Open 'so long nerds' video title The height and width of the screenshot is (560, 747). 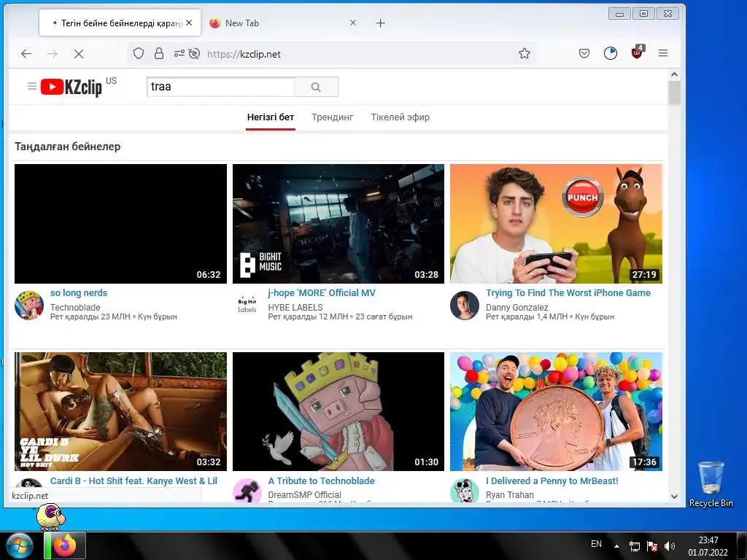(79, 293)
